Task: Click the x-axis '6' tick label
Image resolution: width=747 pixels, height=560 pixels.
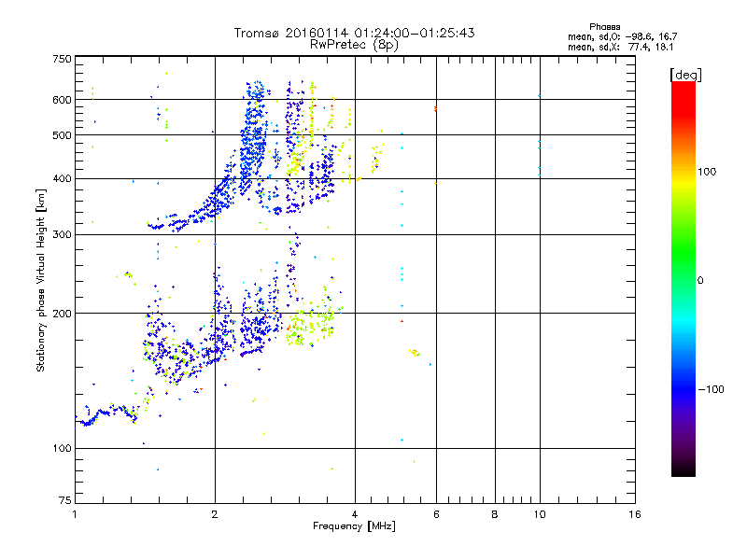Action: tap(436, 514)
